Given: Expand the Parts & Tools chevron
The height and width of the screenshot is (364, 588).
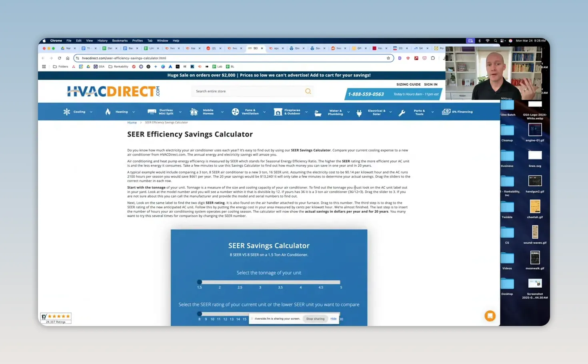Looking at the screenshot, I should [432, 112].
